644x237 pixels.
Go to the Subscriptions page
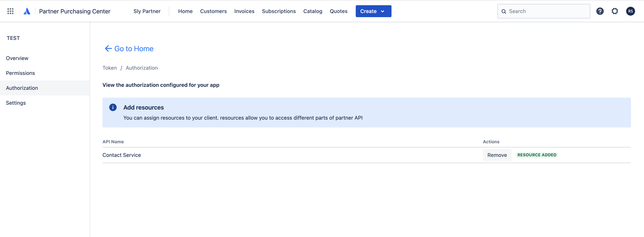[x=279, y=11]
